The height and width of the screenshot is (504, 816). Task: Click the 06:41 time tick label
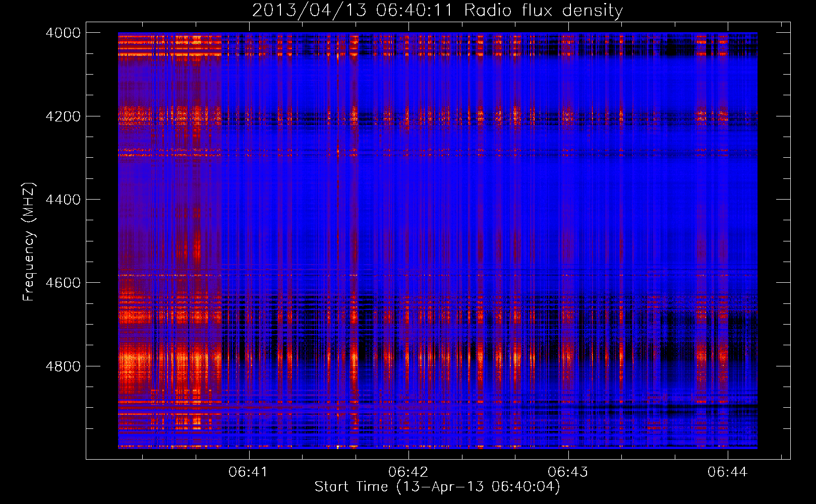248,472
